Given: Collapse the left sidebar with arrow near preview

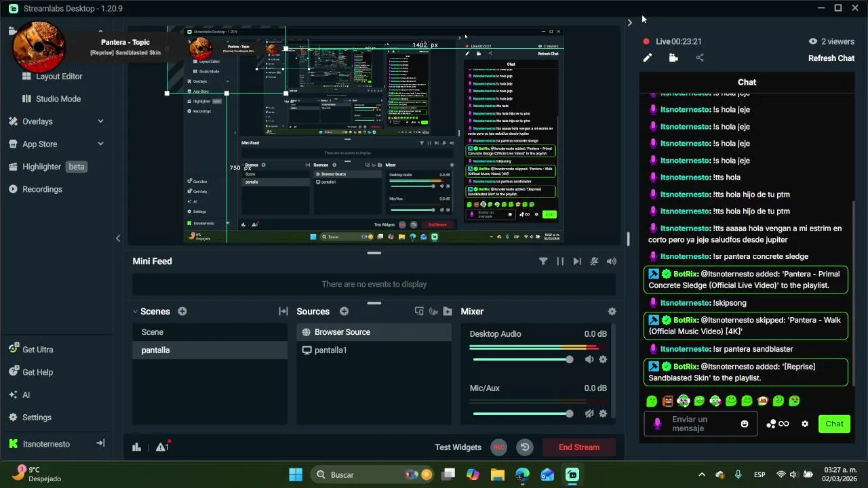Looking at the screenshot, I should [118, 238].
